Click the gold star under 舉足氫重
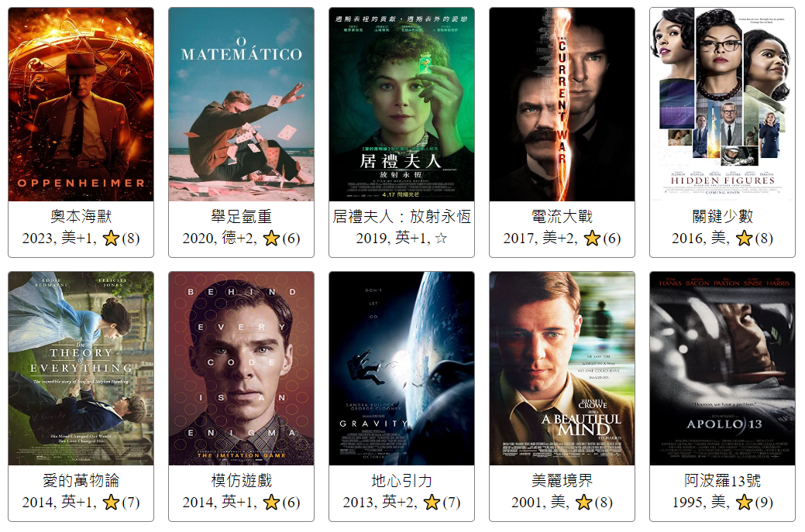The width and height of the screenshot is (805, 532). click(271, 238)
